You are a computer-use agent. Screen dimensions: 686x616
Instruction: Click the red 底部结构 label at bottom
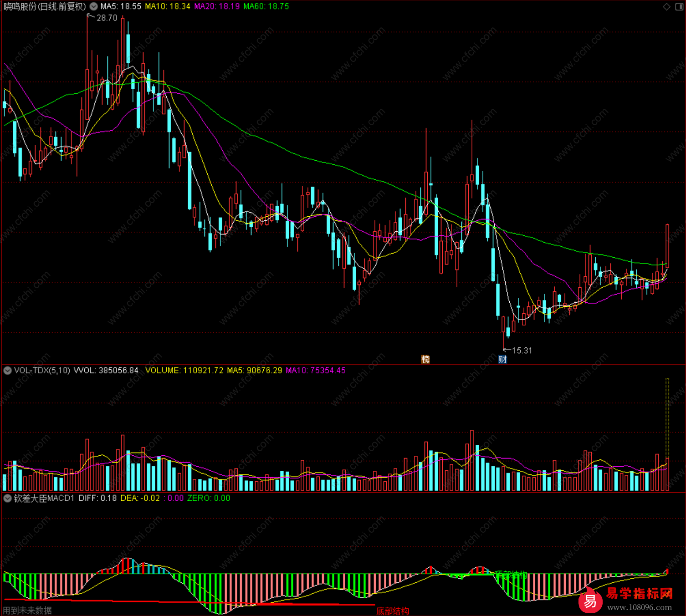click(393, 611)
